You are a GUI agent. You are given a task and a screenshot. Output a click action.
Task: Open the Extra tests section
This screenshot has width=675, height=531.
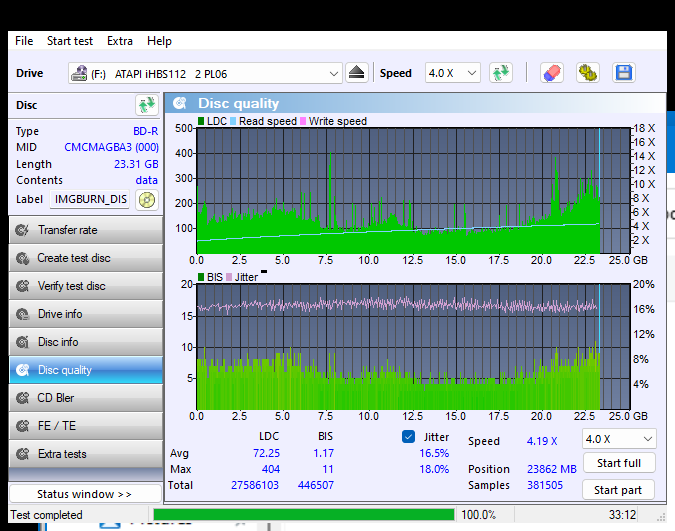[86, 454]
